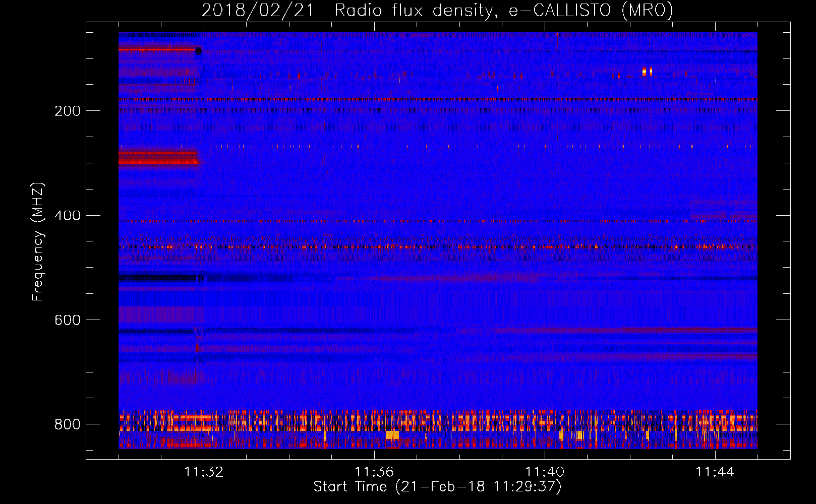This screenshot has width=816, height=504.
Task: Click the plot title '2018/02/21 Radio flux density, e-CALLISTO (MRO)'
Action: point(437,10)
